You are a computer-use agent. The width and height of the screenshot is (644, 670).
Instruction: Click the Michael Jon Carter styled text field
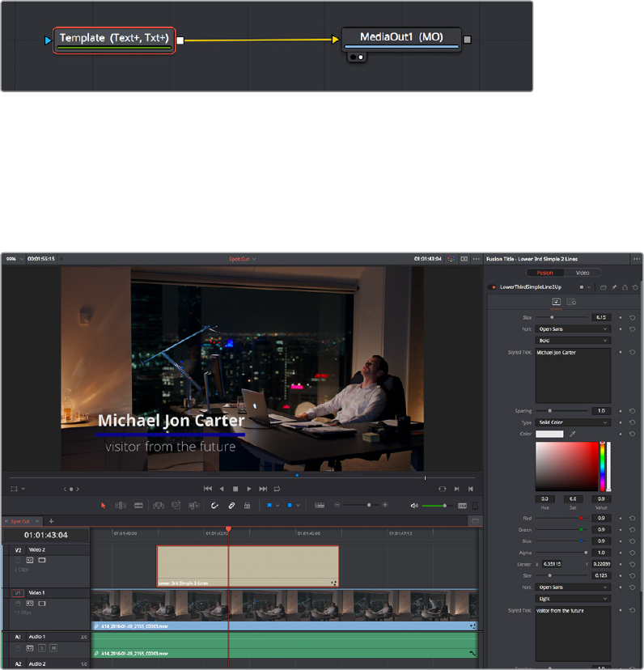tap(573, 375)
